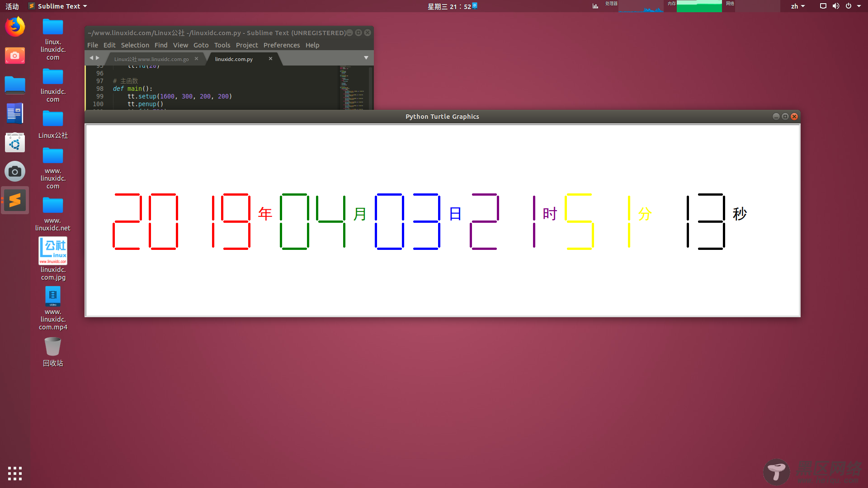The image size is (868, 488).
Task: Click the green 月 character in Turtle window
Action: [x=360, y=214]
